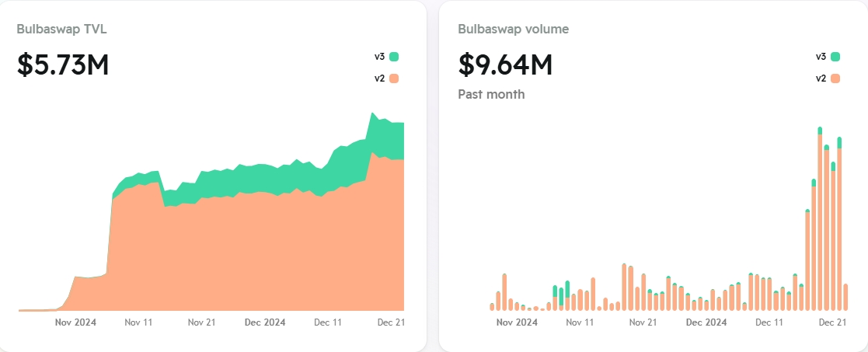This screenshot has height=352, width=868.
Task: Click Nov 11 on volume chart axis
Action: pyautogui.click(x=580, y=322)
